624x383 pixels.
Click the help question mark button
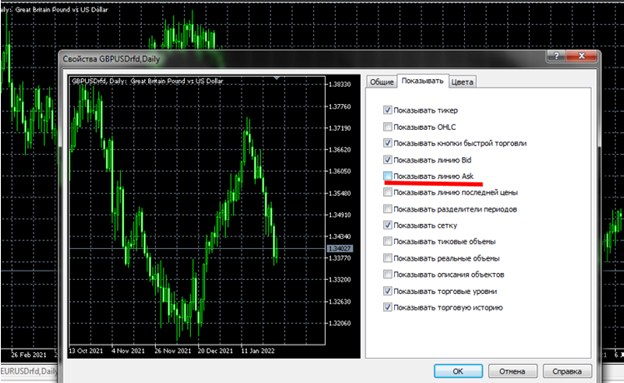point(556,56)
